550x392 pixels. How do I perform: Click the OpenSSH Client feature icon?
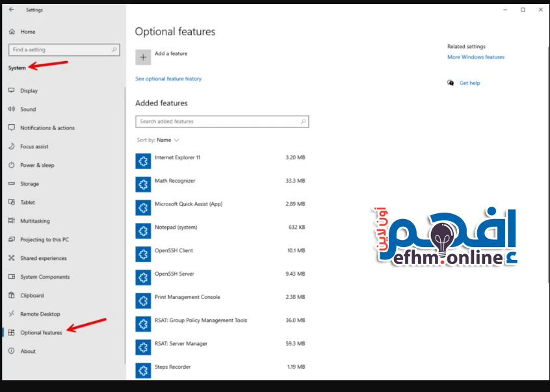tap(143, 254)
